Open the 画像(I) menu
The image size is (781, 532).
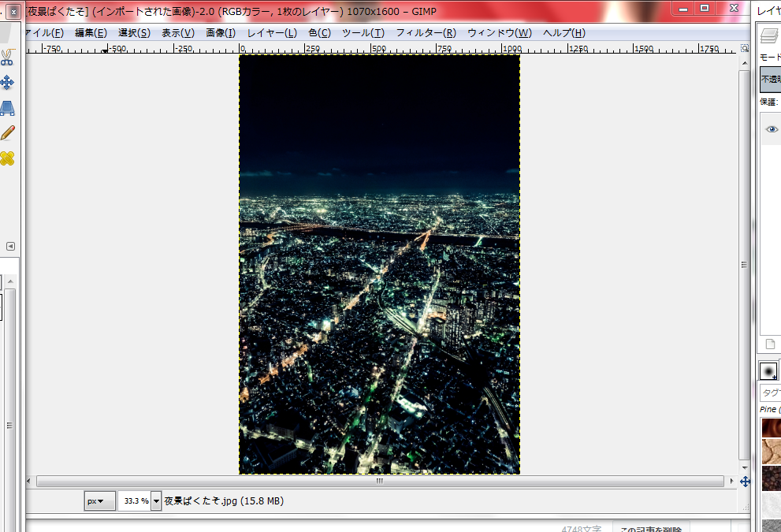coord(221,33)
